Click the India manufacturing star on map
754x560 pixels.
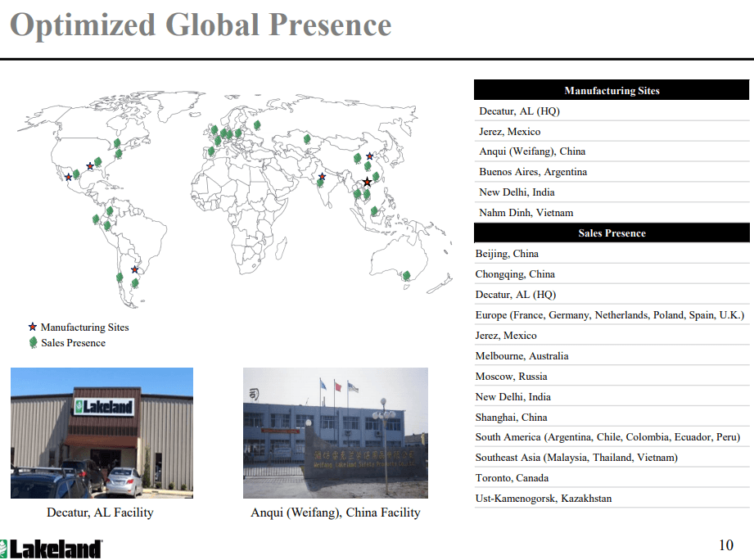coord(323,177)
